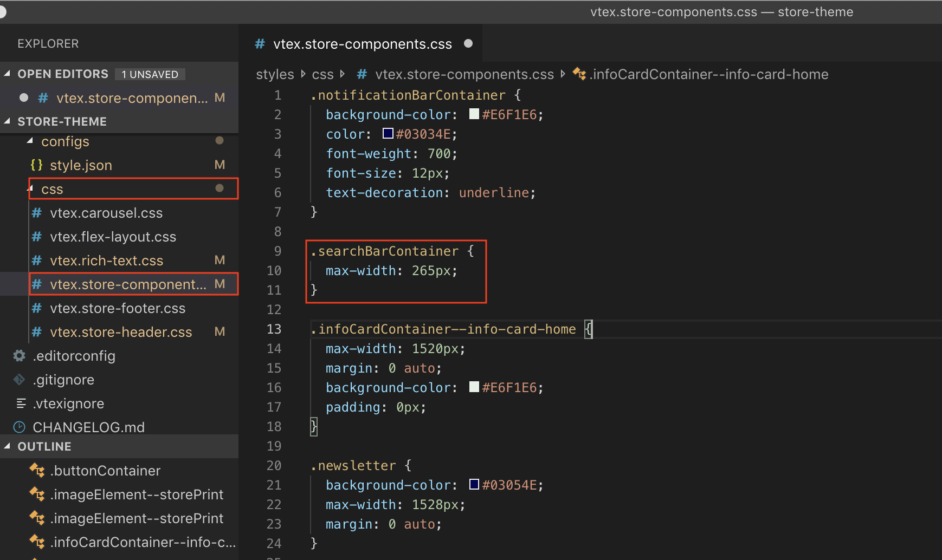Open vtex.rich-text.css file

click(x=106, y=261)
